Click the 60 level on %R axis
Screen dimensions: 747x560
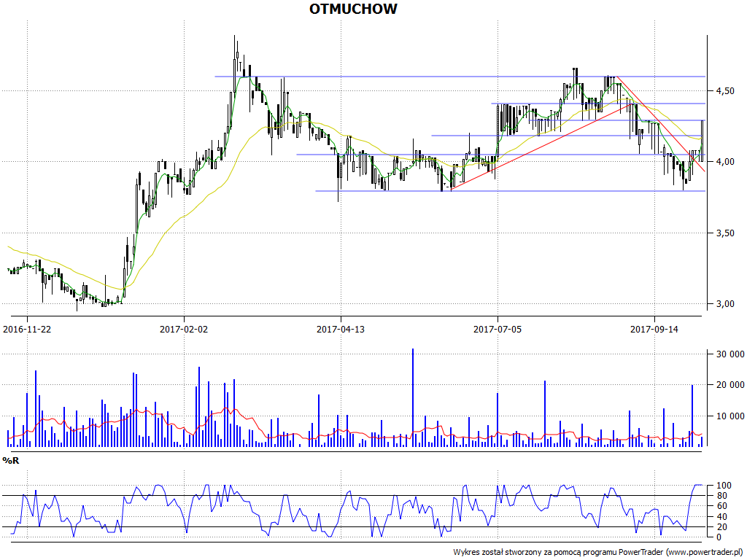pyautogui.click(x=721, y=506)
